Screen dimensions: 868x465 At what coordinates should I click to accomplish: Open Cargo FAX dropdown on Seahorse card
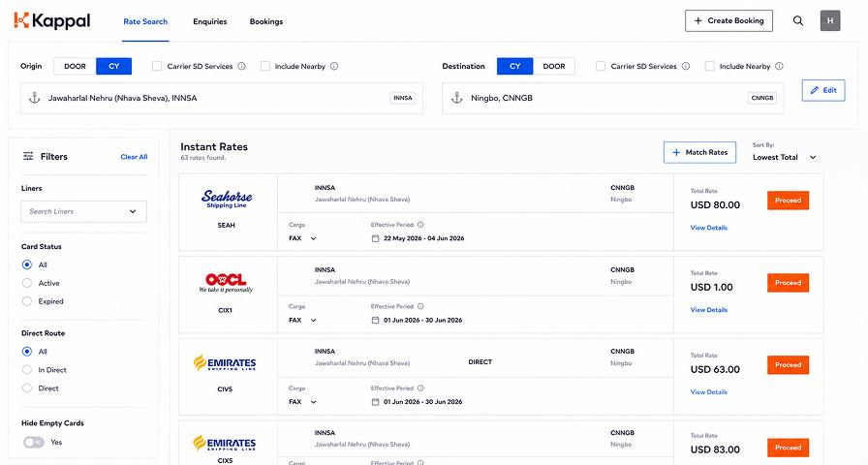click(302, 238)
